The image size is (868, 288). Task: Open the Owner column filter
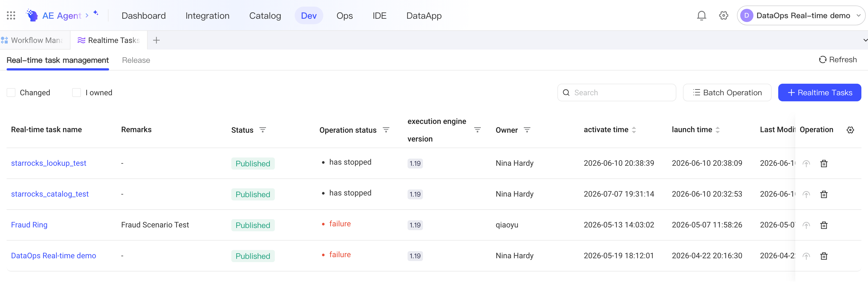click(527, 130)
